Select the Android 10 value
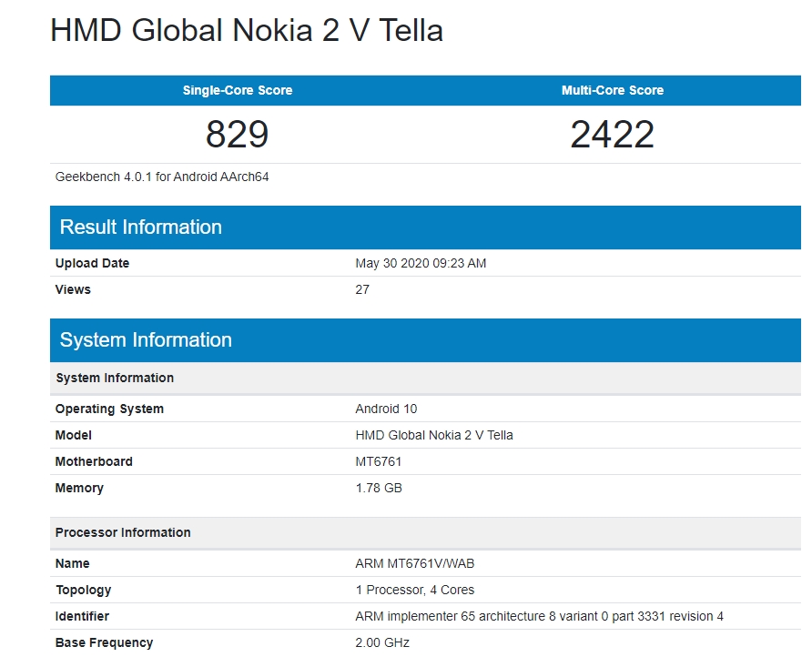The width and height of the screenshot is (812, 667). [x=386, y=409]
